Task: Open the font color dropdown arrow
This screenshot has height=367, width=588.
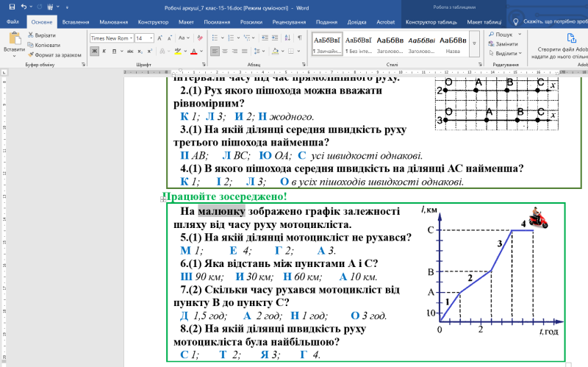Action: click(x=201, y=51)
